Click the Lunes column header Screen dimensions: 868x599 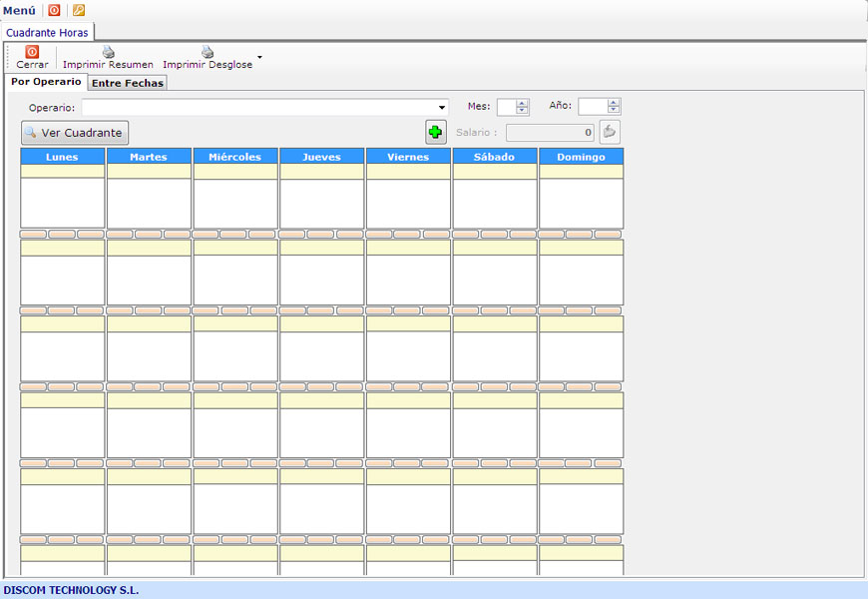pyautogui.click(x=62, y=157)
